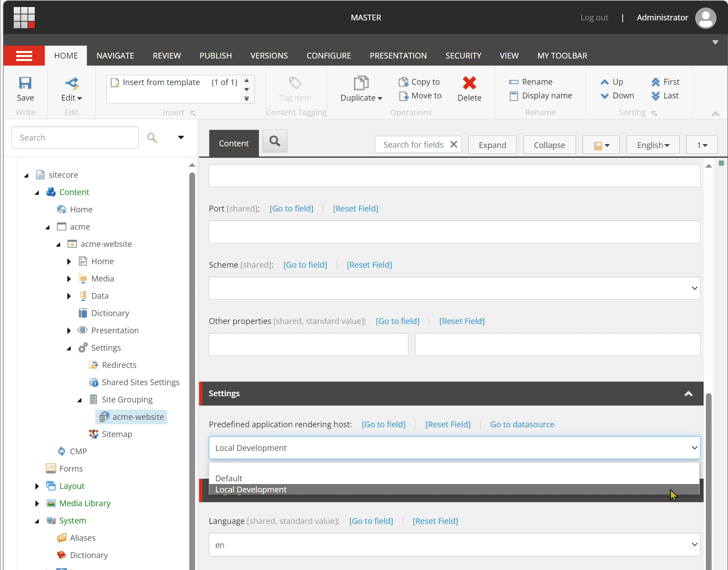Image resolution: width=728 pixels, height=570 pixels.
Task: Open the PRESENTATION ribbon tab
Action: [398, 56]
